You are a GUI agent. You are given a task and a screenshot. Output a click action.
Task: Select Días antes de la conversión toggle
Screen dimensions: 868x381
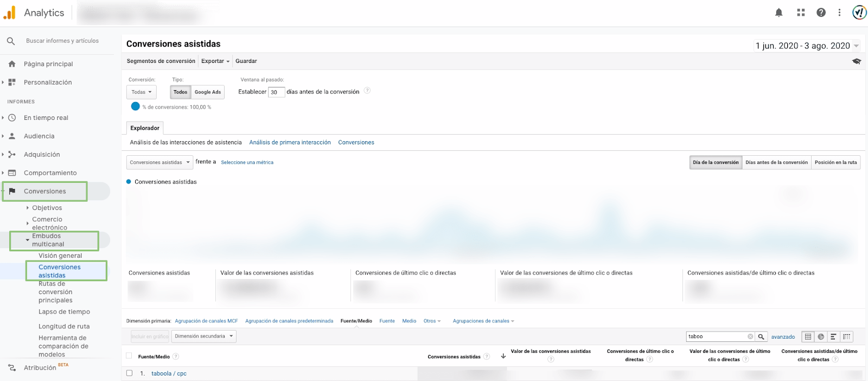coord(776,162)
